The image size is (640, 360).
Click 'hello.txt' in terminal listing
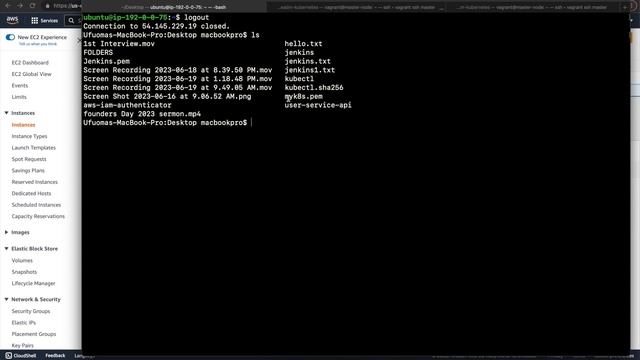pos(303,44)
